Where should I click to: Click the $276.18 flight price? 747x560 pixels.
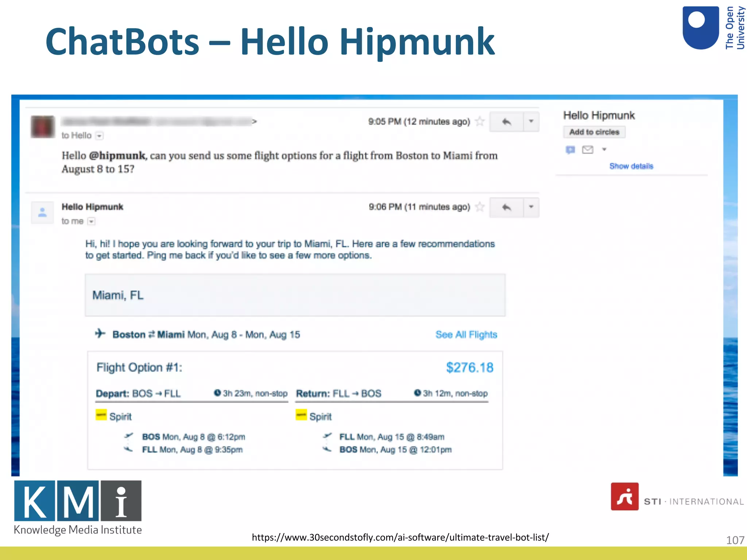tap(470, 367)
